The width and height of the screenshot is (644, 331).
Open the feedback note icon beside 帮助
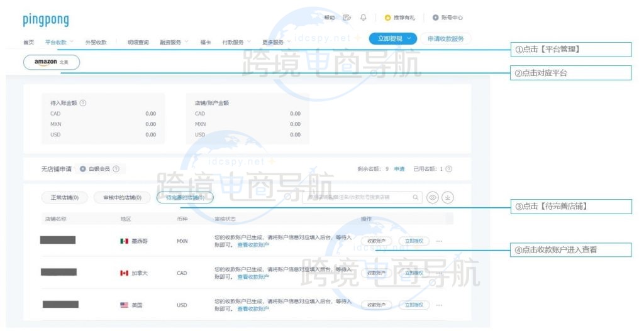(x=347, y=18)
